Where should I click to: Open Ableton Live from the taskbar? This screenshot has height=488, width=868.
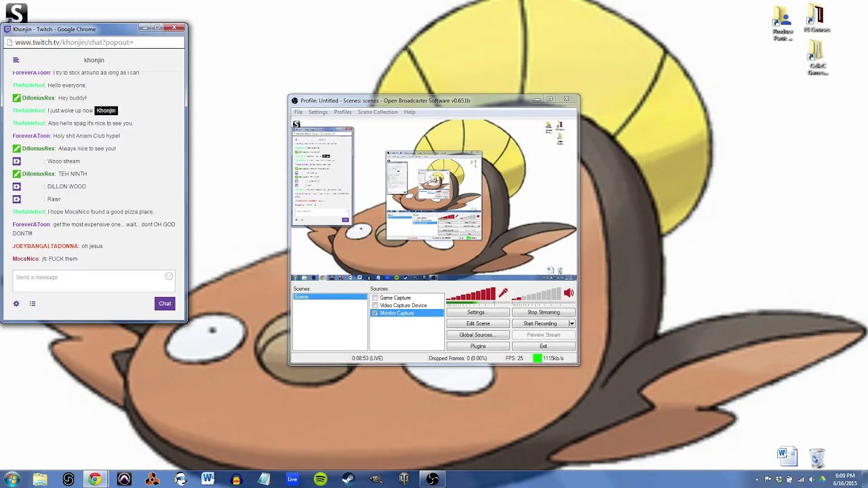point(292,479)
